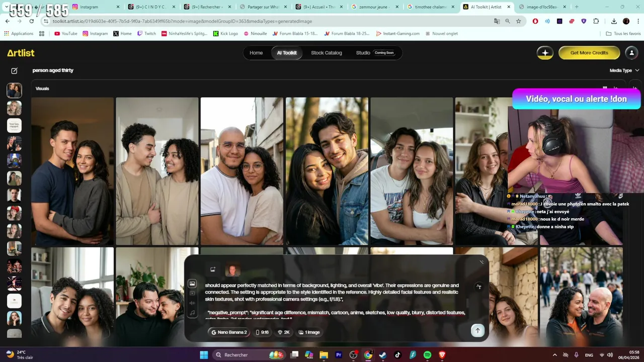Go back with the browser back arrow
Viewport: 644px width, 362px height.
[x=7, y=21]
